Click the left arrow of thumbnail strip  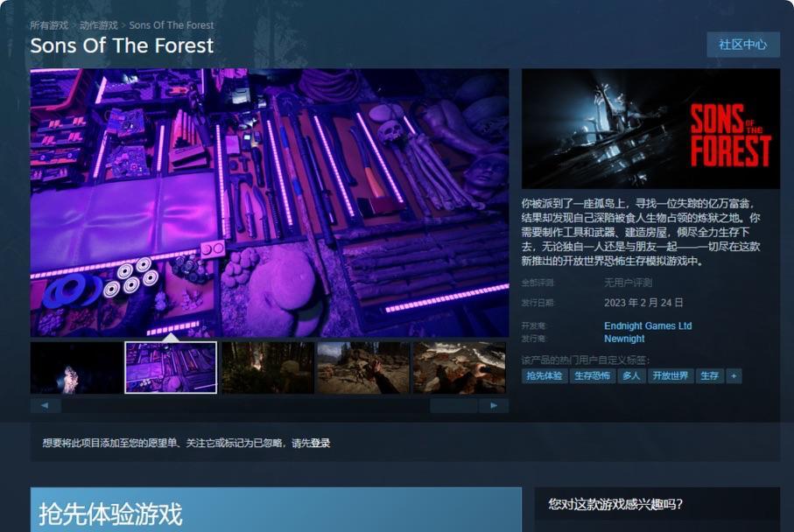(46, 405)
